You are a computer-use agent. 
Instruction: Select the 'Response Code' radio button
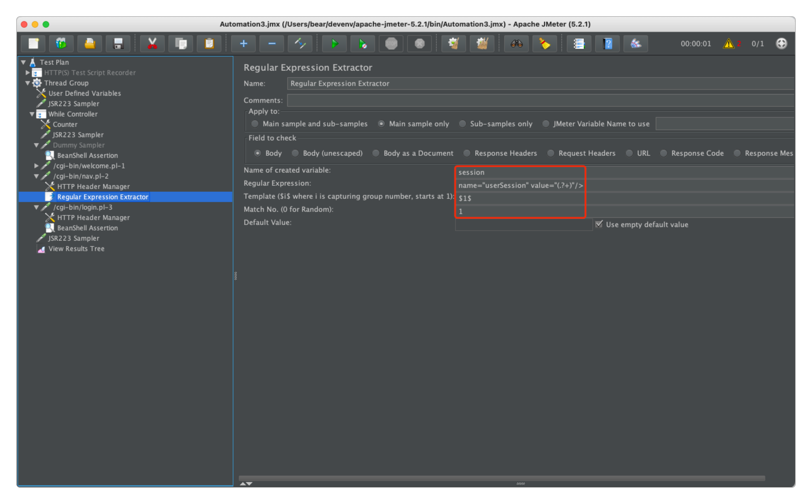click(x=664, y=153)
